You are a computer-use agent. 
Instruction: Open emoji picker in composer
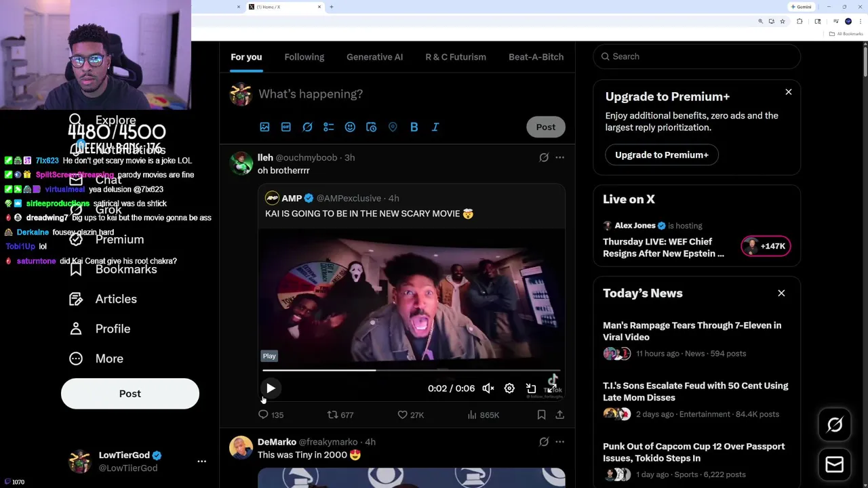[x=350, y=127]
